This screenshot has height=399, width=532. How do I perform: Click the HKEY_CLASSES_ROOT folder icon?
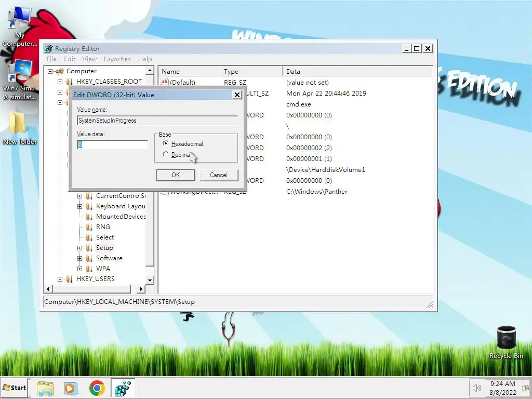coord(70,82)
